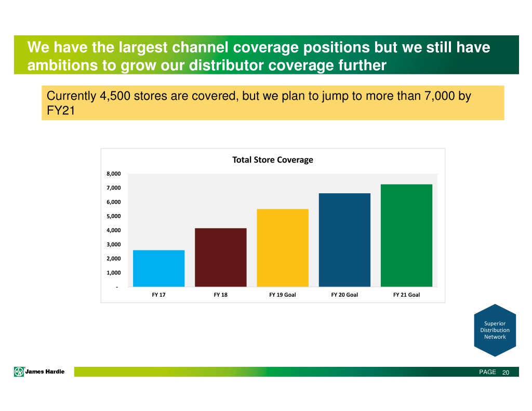The image size is (532, 411).
Task: Click the 1,000 value on the y-axis
Action: click(x=114, y=273)
